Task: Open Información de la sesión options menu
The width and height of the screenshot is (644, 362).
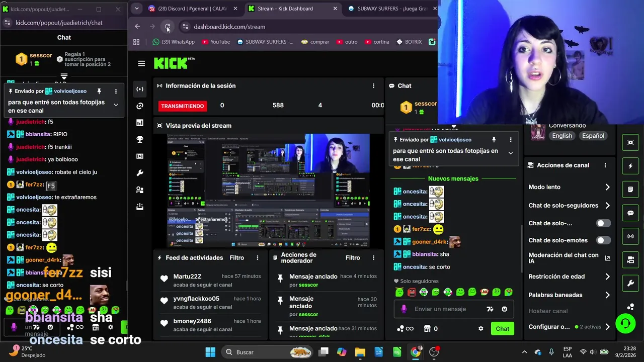Action: click(x=373, y=86)
